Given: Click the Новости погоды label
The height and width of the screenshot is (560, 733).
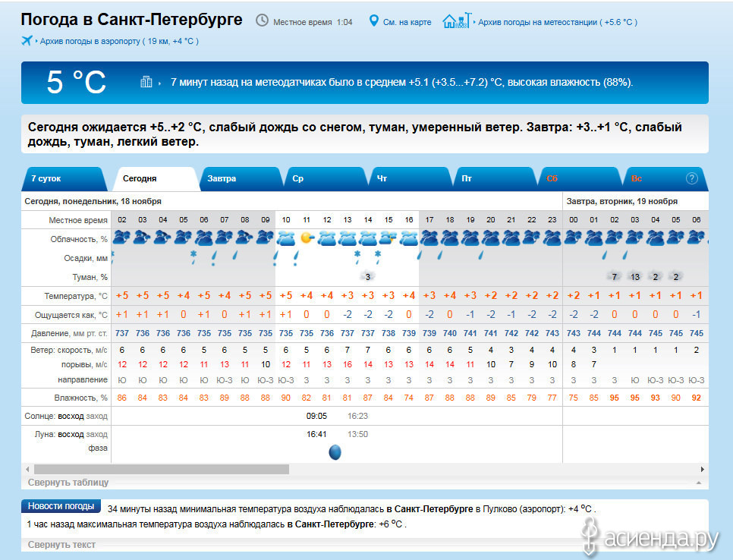Looking at the screenshot, I should pos(61,506).
